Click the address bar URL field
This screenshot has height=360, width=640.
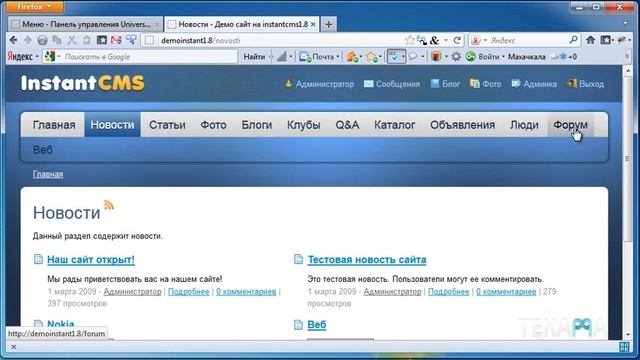tap(282, 40)
